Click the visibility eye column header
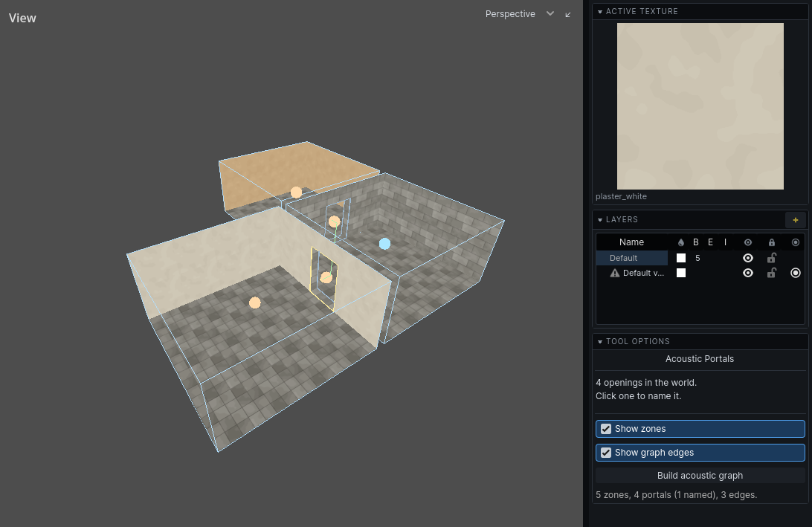This screenshot has height=527, width=812. 748,242
